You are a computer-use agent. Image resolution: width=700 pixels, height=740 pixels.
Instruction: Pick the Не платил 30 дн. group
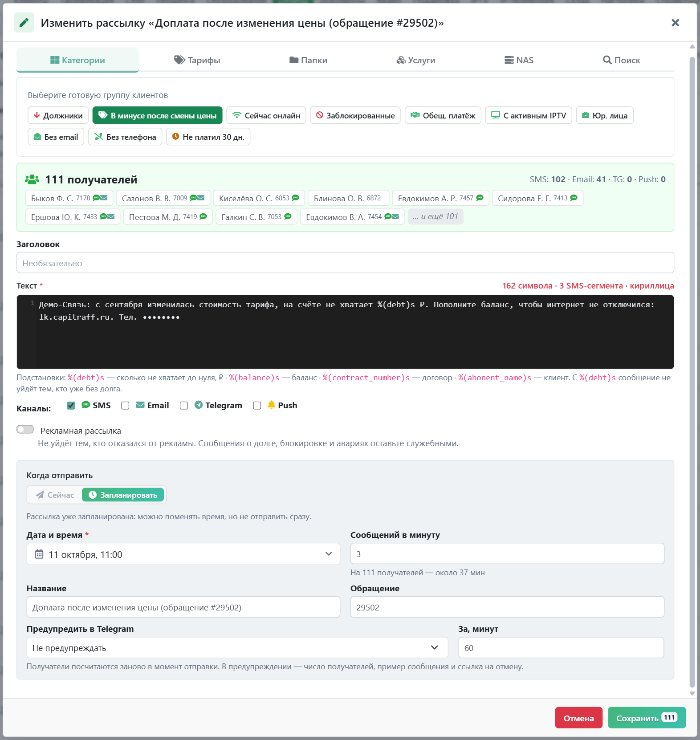[208, 137]
